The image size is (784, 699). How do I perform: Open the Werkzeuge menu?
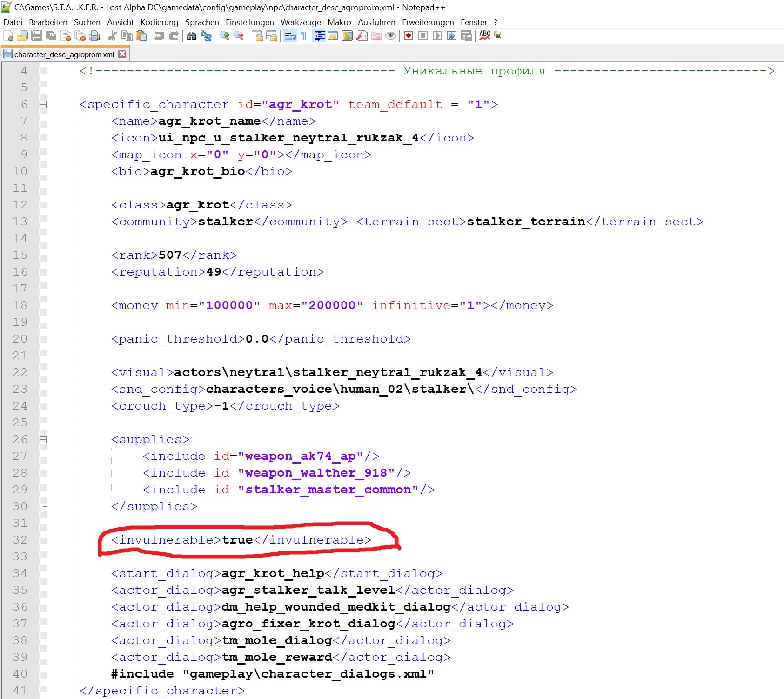301,22
